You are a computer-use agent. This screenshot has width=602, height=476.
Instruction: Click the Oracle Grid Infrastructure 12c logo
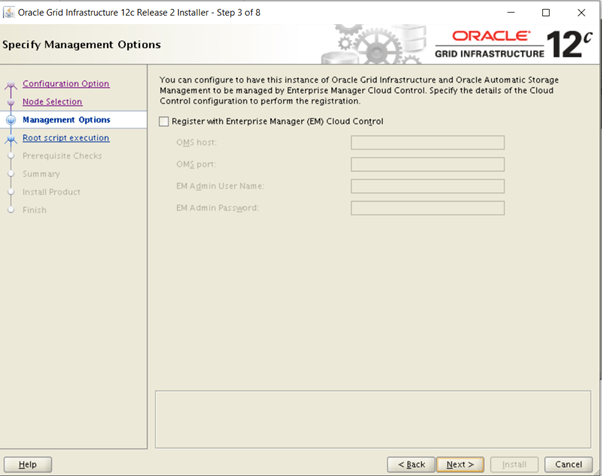point(511,44)
